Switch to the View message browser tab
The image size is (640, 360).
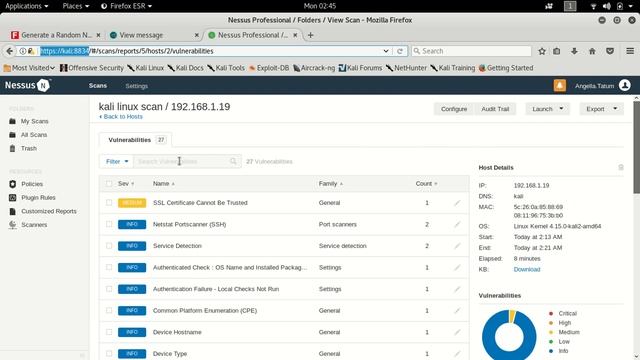point(155,35)
